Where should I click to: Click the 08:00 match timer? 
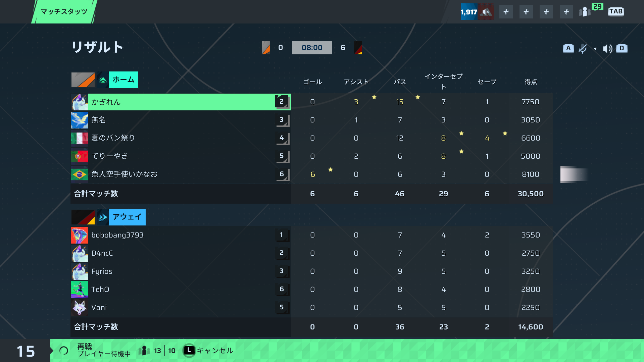pos(312,48)
